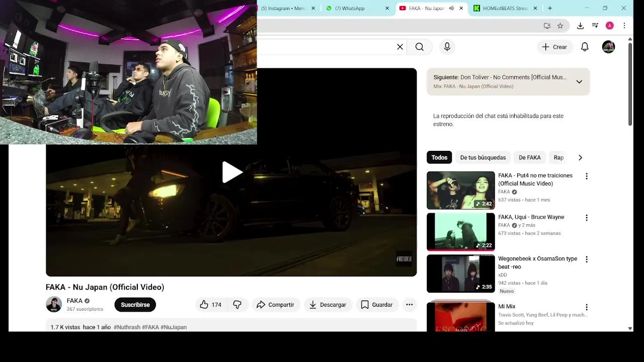Close the WhatsApp tab
The image size is (644, 362).
387,8
